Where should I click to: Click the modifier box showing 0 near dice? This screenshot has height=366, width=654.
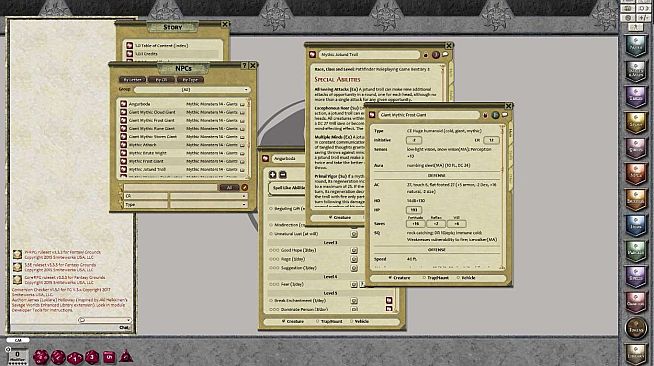point(18,356)
